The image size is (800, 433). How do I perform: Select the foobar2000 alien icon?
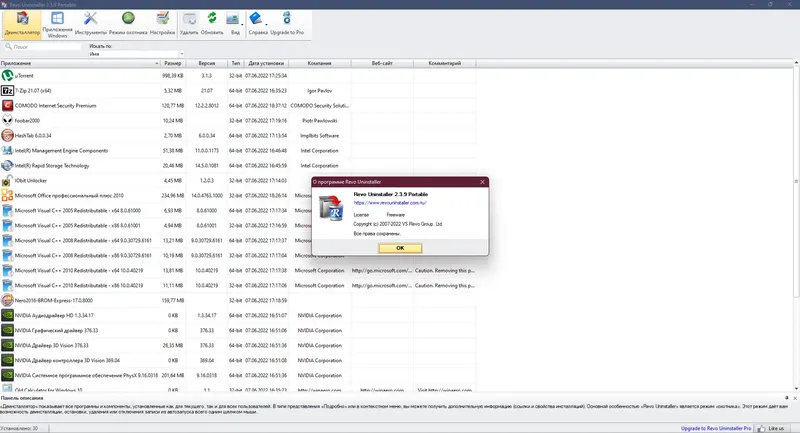7,120
